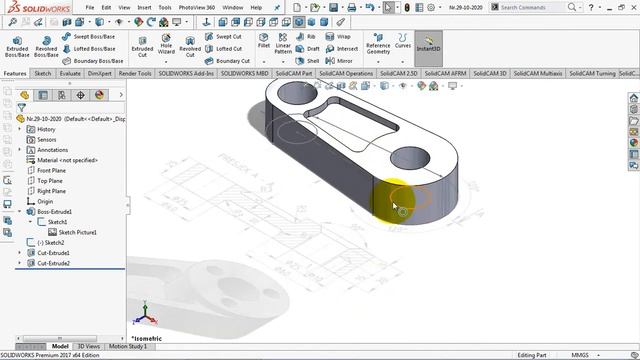Open the units MMGS dropdown in status bar
Viewport: 640px width, 360px height.
tap(598, 356)
